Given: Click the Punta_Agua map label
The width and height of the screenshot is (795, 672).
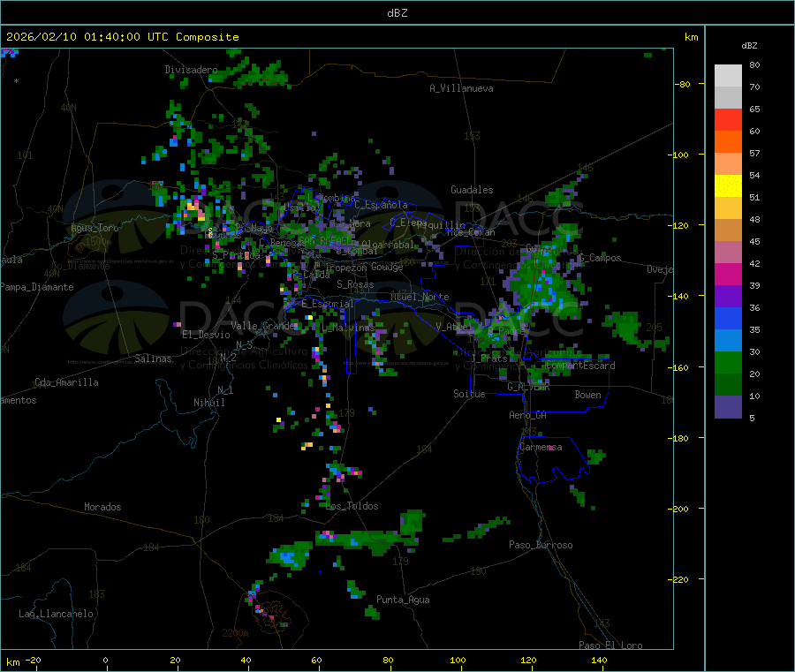Looking at the screenshot, I should 403,600.
